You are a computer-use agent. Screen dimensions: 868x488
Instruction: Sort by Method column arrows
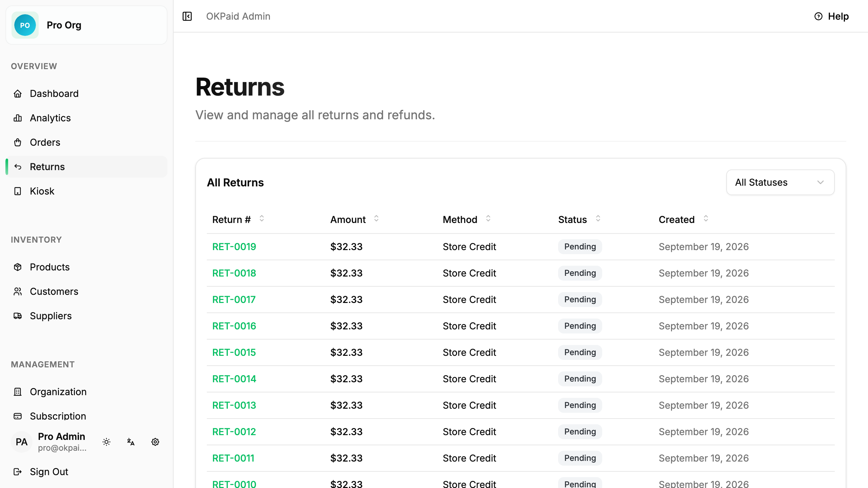coord(488,219)
